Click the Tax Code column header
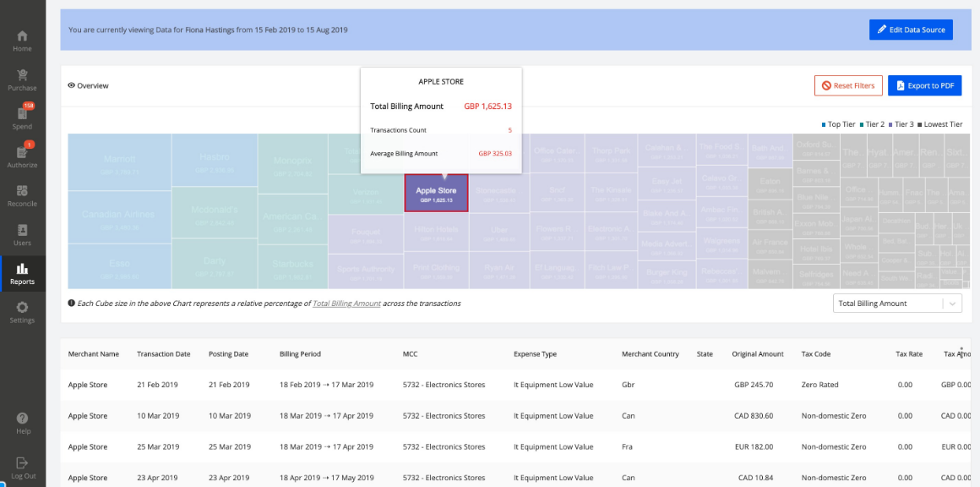This screenshot has height=487, width=980. [815, 354]
